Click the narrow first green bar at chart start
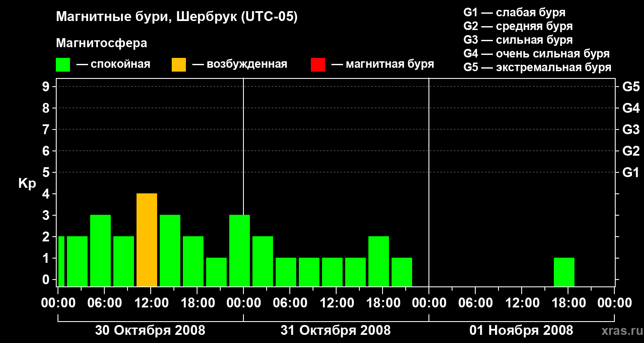644x343 pixels. [61, 262]
